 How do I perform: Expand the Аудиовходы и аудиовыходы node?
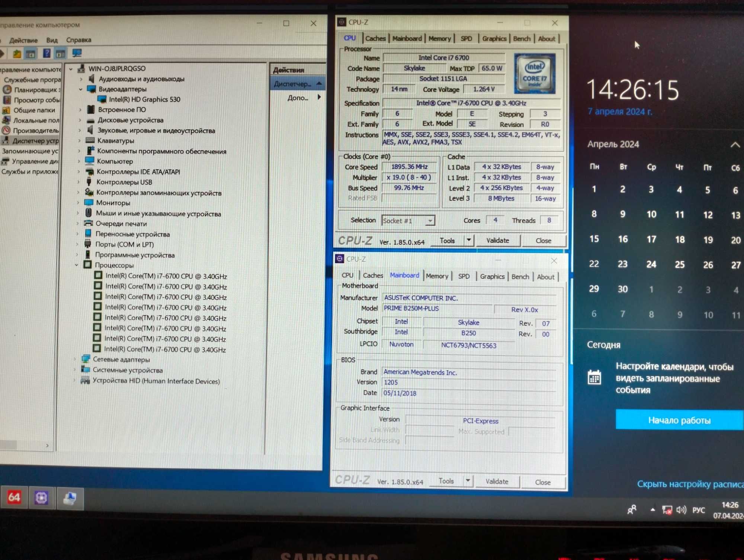tap(81, 79)
